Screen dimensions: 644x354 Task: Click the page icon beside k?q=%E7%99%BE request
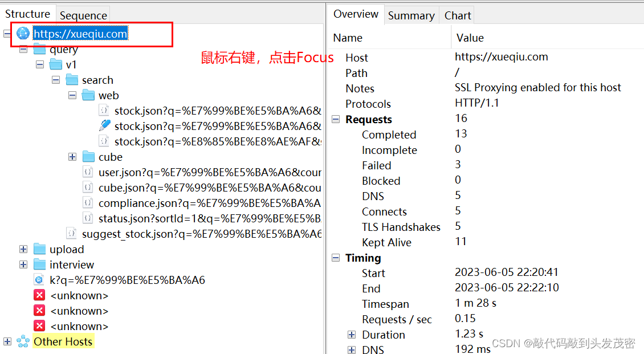pyautogui.click(x=39, y=280)
